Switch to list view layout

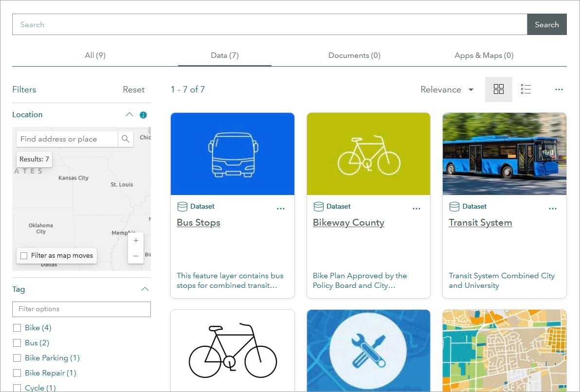(x=526, y=89)
